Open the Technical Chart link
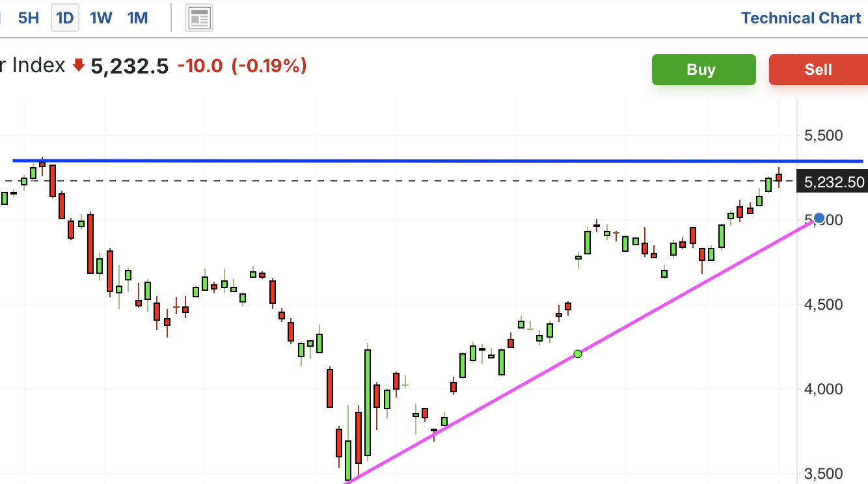Viewport: 868px width, 484px height. coord(801,18)
